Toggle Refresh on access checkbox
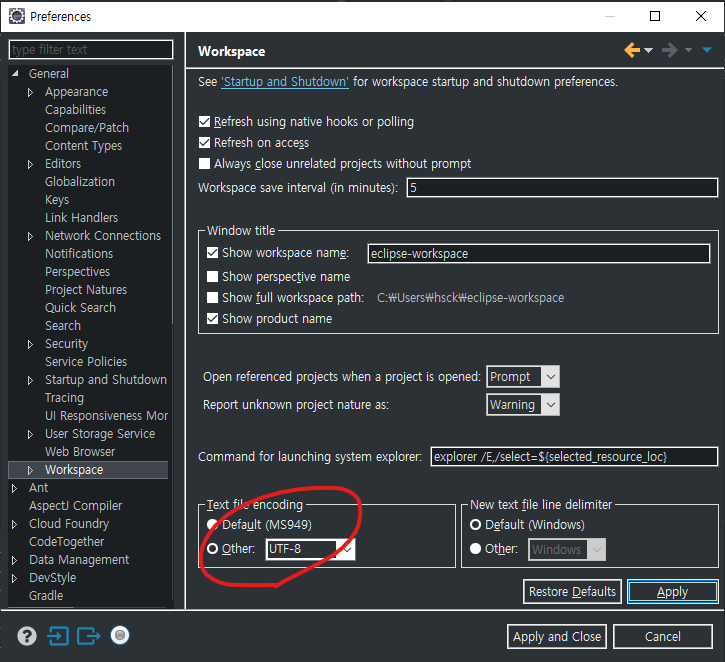 click(204, 142)
